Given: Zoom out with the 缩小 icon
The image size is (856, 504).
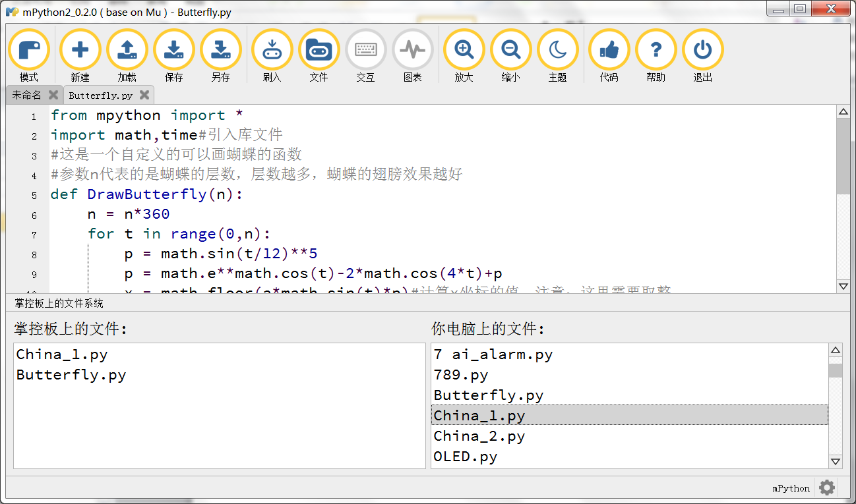Looking at the screenshot, I should [x=510, y=50].
